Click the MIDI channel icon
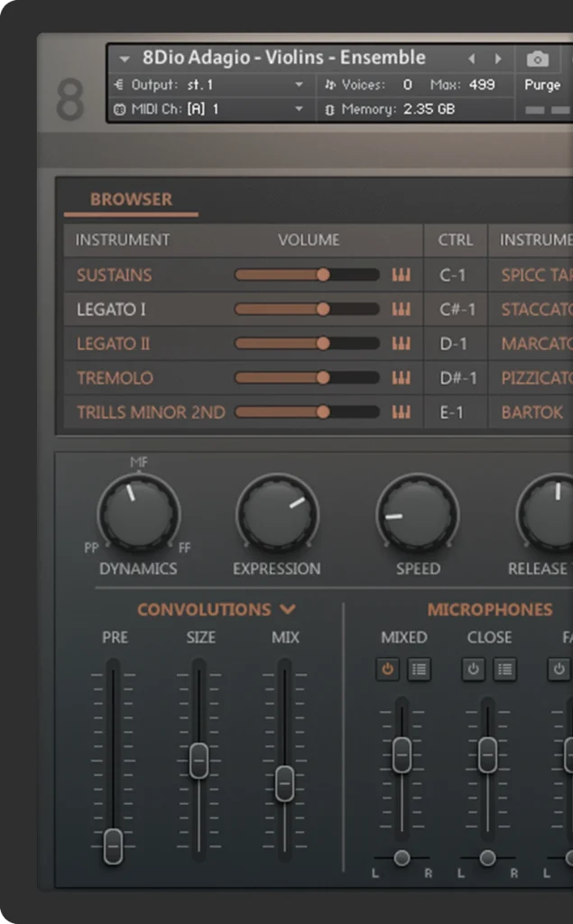Screen dimensions: 573x924 tap(120, 109)
